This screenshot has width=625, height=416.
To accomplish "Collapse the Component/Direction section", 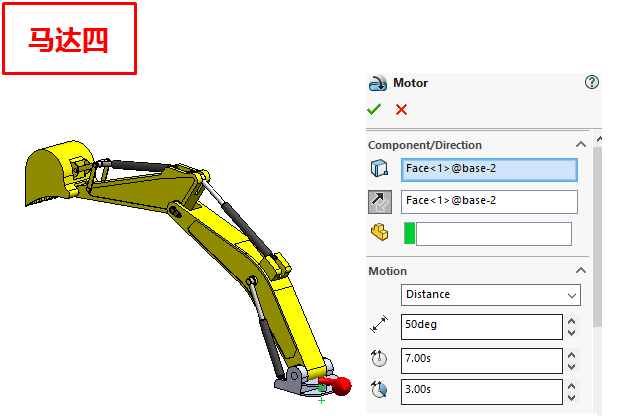I will pyautogui.click(x=581, y=144).
